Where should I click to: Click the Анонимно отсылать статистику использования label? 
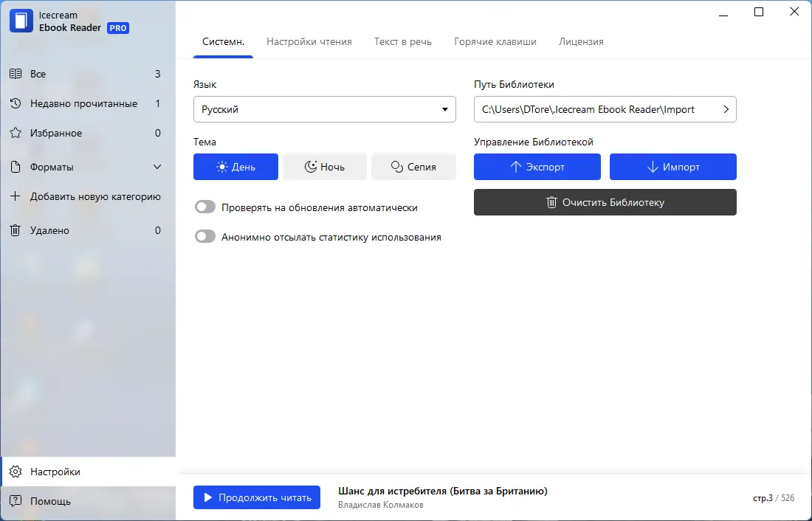tap(331, 237)
